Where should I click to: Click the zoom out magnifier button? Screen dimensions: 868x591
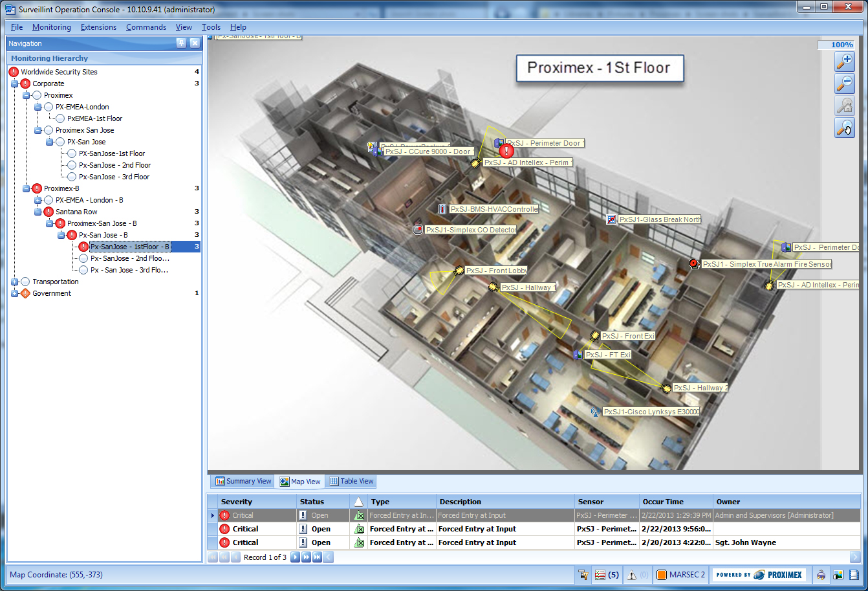click(845, 84)
